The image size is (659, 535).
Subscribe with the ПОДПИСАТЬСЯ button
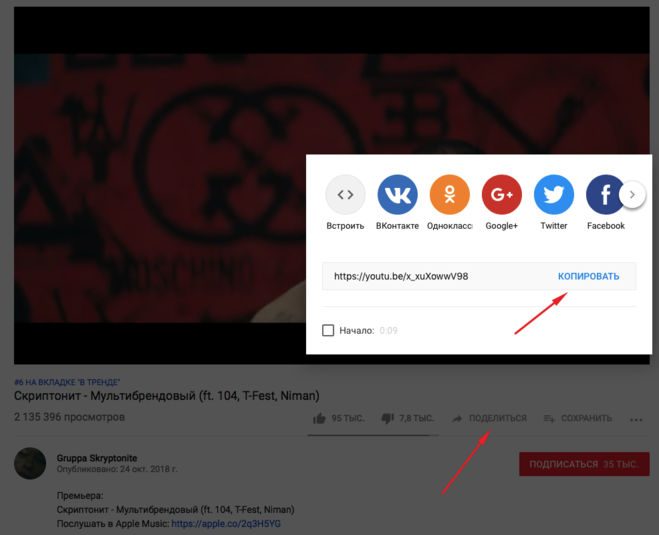[578, 464]
